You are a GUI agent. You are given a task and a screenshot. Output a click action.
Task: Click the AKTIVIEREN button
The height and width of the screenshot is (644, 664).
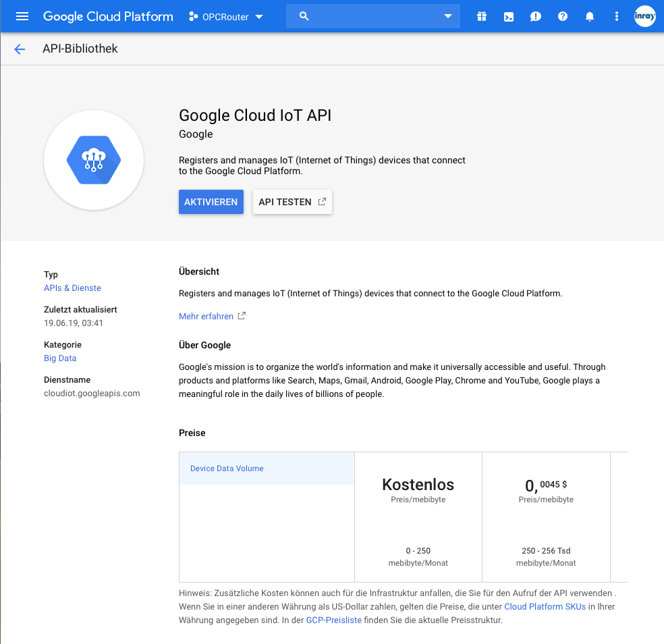210,201
